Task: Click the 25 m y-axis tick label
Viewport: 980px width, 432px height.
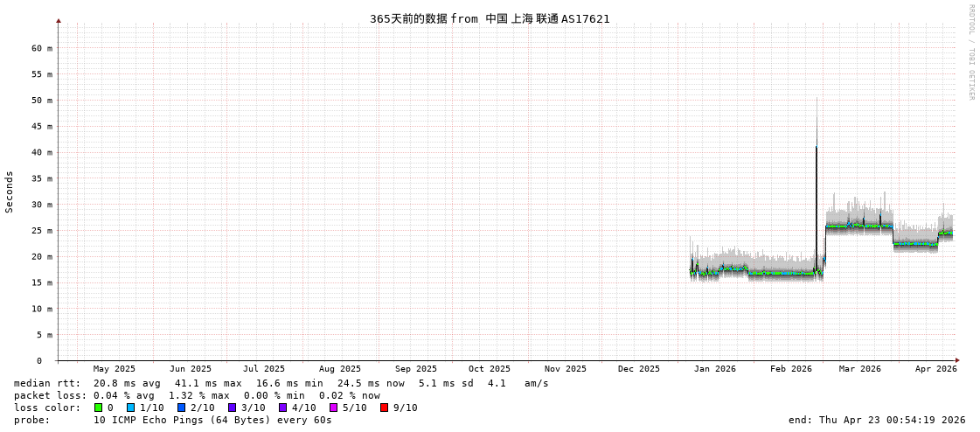Action: (x=43, y=231)
